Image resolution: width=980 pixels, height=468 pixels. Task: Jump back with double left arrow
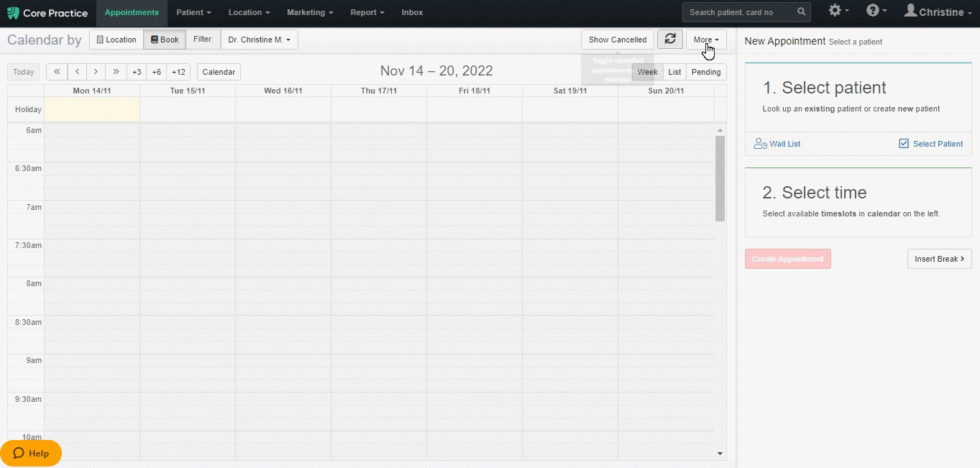pyautogui.click(x=57, y=72)
